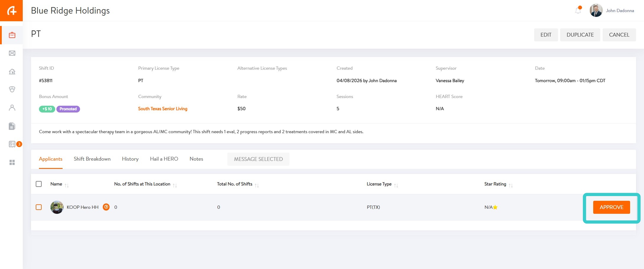Click the notification bell icon
The width and height of the screenshot is (644, 269).
click(x=578, y=11)
